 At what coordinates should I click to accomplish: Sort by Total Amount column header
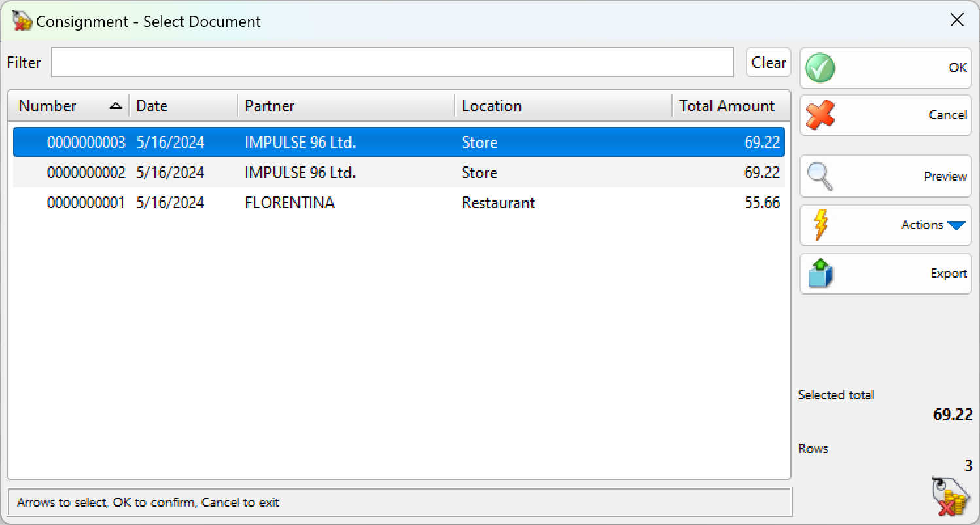726,106
